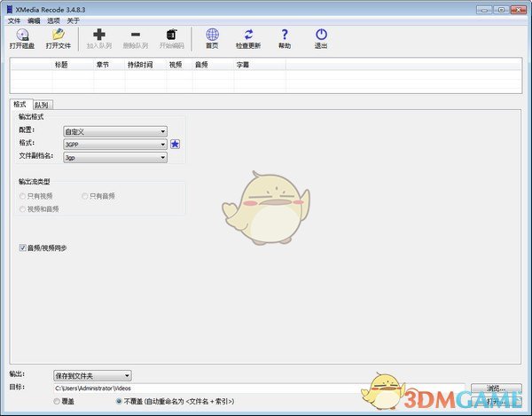Open the 编辑 menu
532x416 pixels.
pos(34,20)
